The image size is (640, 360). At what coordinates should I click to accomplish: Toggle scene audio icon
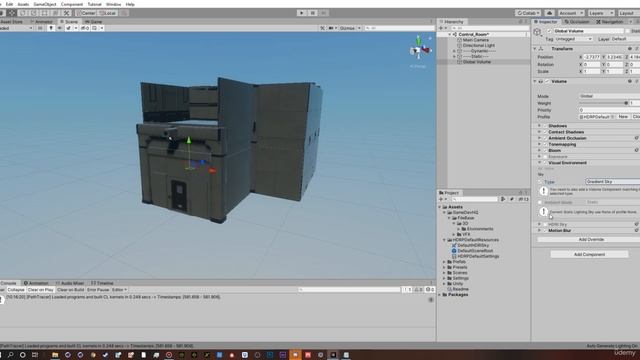[x=60, y=28]
